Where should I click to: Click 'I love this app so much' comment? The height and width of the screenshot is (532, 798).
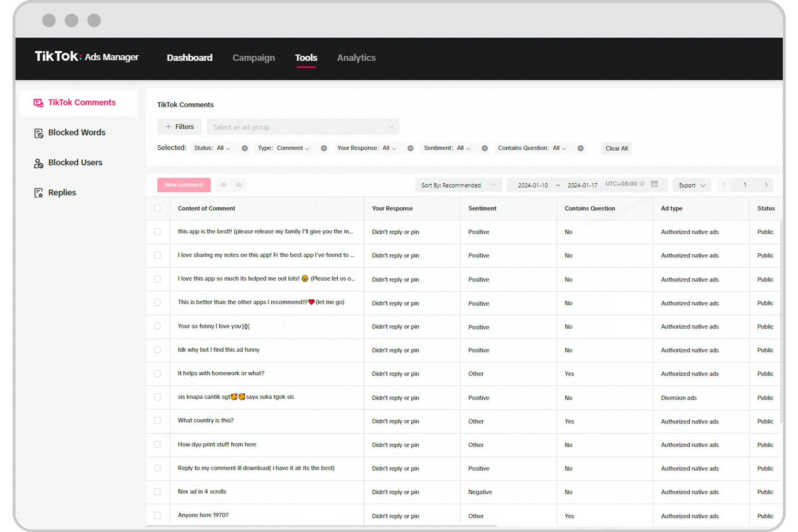tap(266, 279)
